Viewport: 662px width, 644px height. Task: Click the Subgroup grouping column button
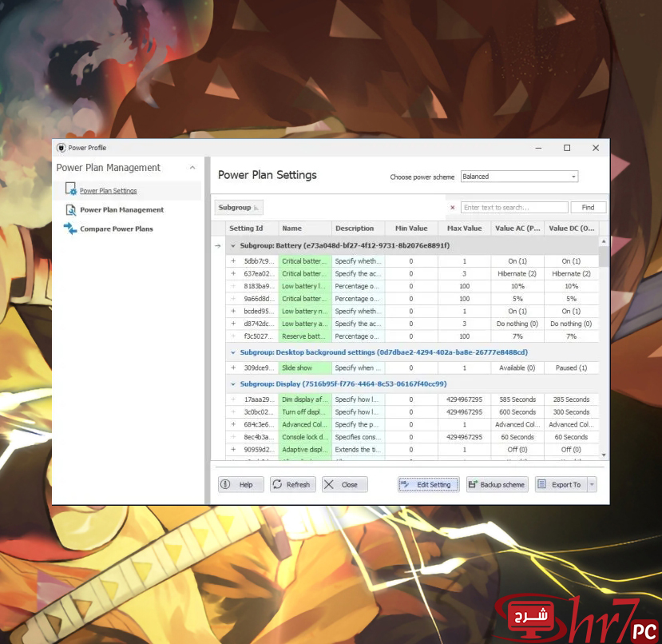pyautogui.click(x=239, y=208)
